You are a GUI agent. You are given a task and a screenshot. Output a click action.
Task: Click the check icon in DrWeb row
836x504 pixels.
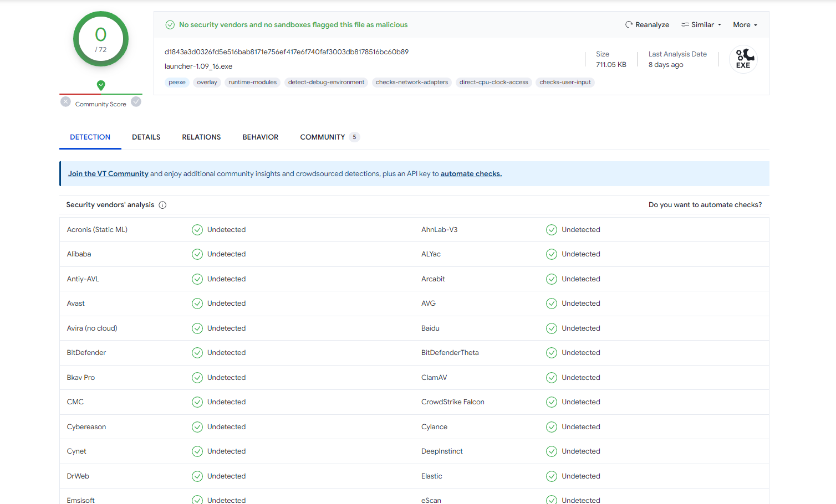[x=197, y=476]
